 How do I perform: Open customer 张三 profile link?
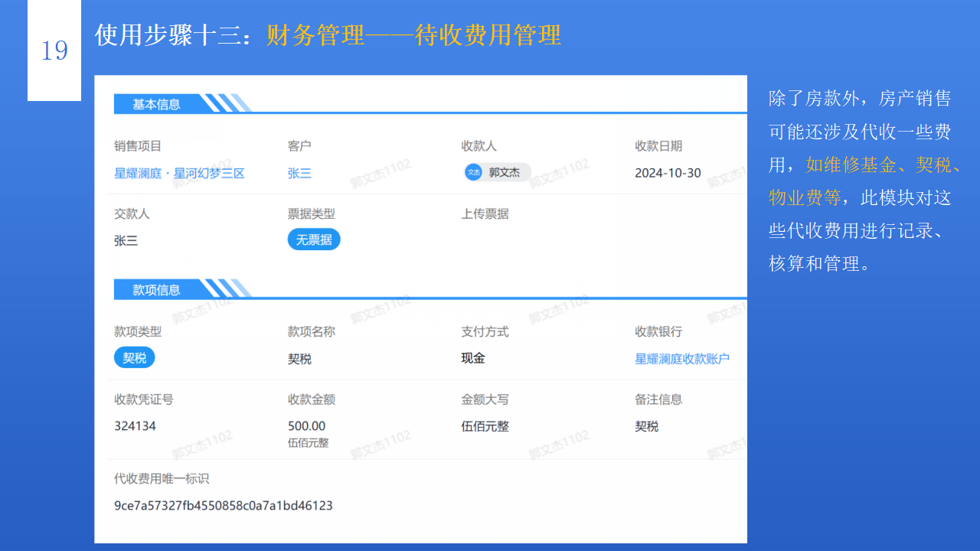[299, 173]
